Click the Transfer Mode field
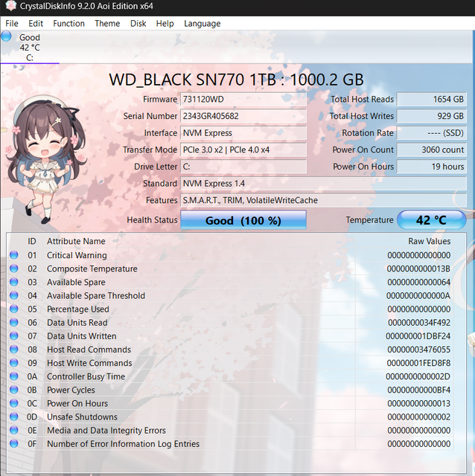 click(x=243, y=149)
